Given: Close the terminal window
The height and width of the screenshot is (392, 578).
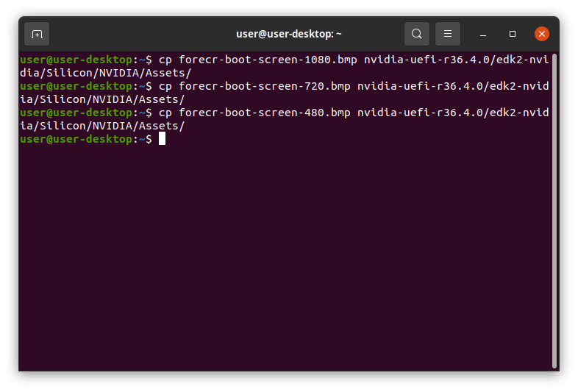Looking at the screenshot, I should coord(541,34).
